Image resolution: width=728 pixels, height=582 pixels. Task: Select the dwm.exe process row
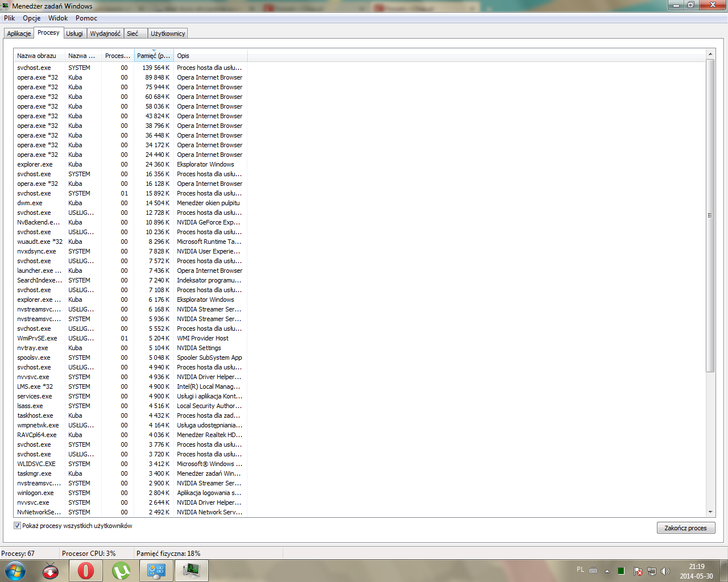(131, 203)
